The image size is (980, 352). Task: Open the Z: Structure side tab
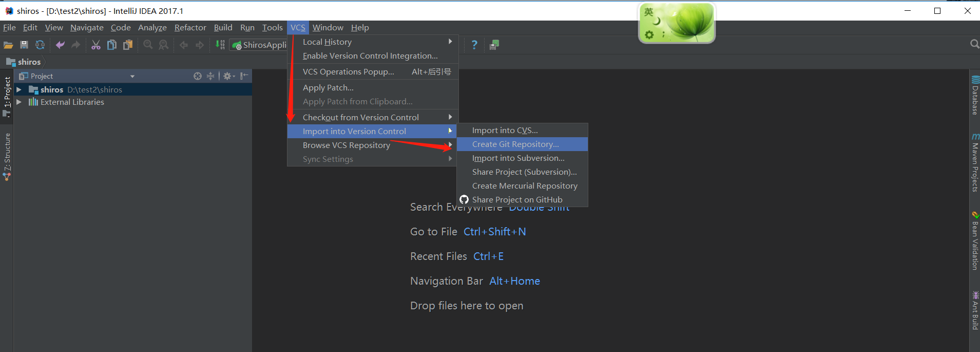(7, 156)
